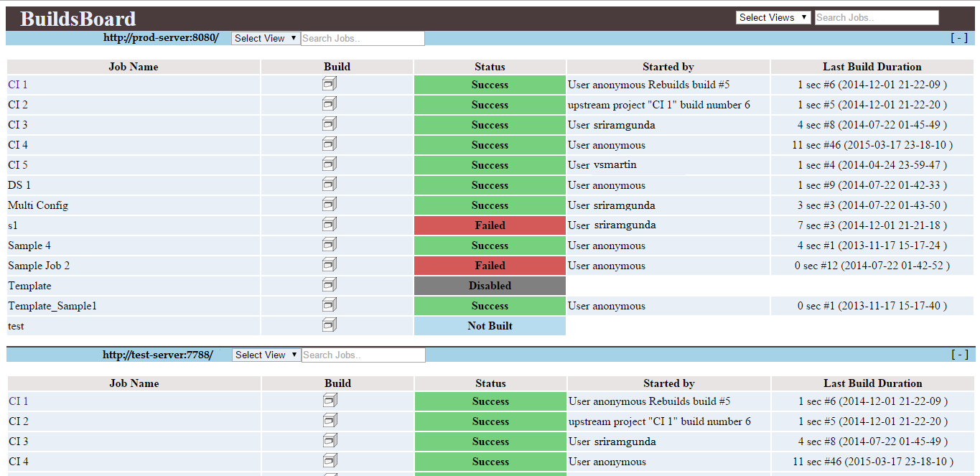The width and height of the screenshot is (980, 476).
Task: Open the Select Views dropdown in the header
Action: [773, 17]
